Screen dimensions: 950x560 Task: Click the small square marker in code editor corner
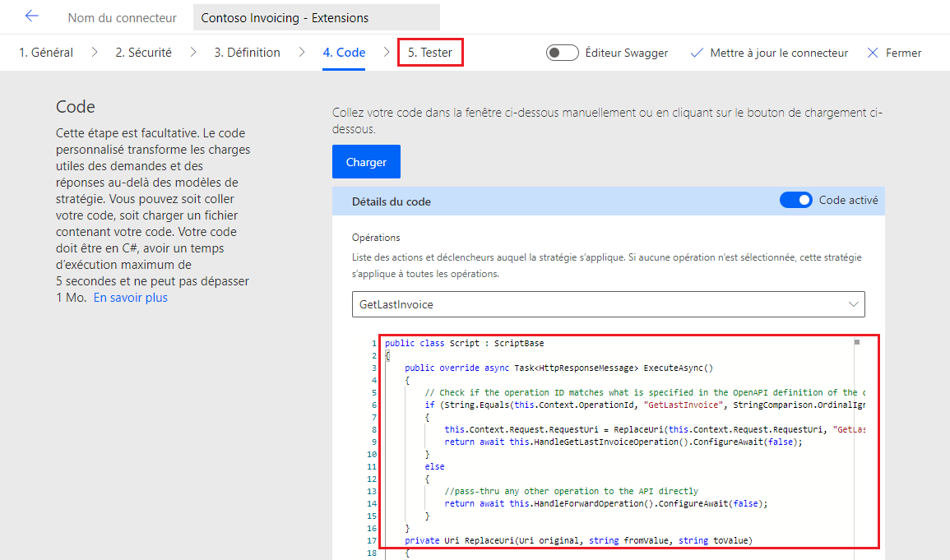pyautogui.click(x=856, y=341)
